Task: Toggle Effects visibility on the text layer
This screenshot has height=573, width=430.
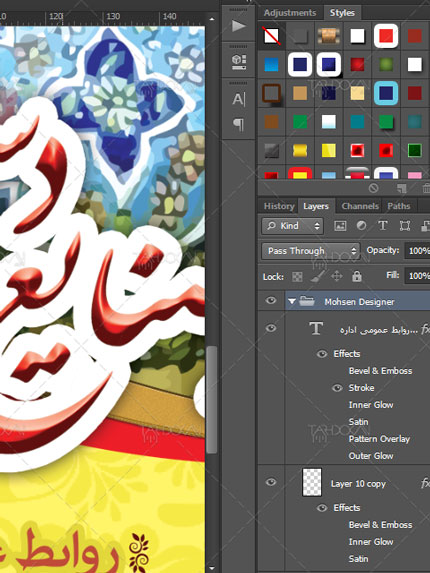Action: pos(322,354)
